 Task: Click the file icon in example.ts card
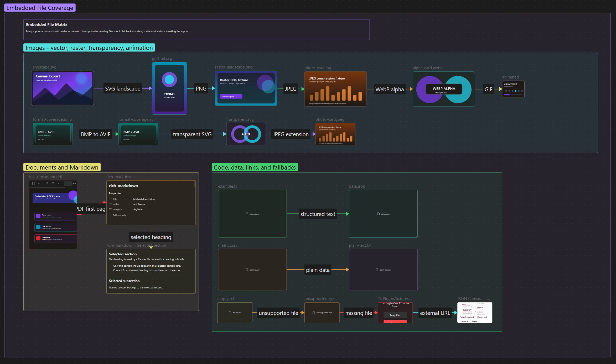tap(247, 214)
